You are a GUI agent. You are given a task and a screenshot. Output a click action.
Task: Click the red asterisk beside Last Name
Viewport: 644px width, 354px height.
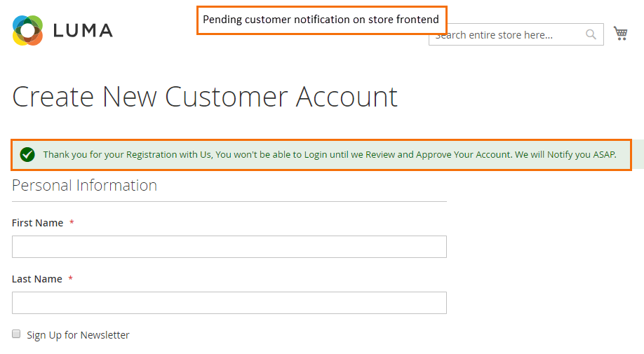pos(70,279)
